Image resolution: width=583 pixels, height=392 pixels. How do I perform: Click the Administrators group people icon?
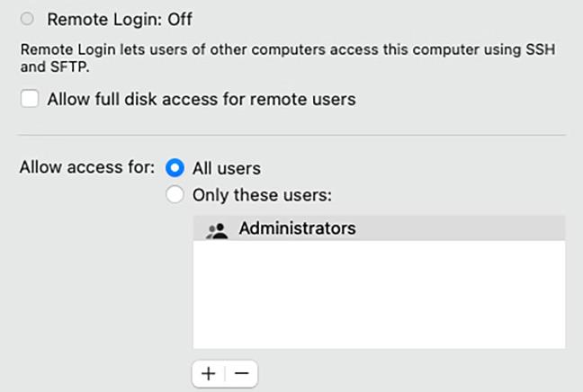(217, 230)
